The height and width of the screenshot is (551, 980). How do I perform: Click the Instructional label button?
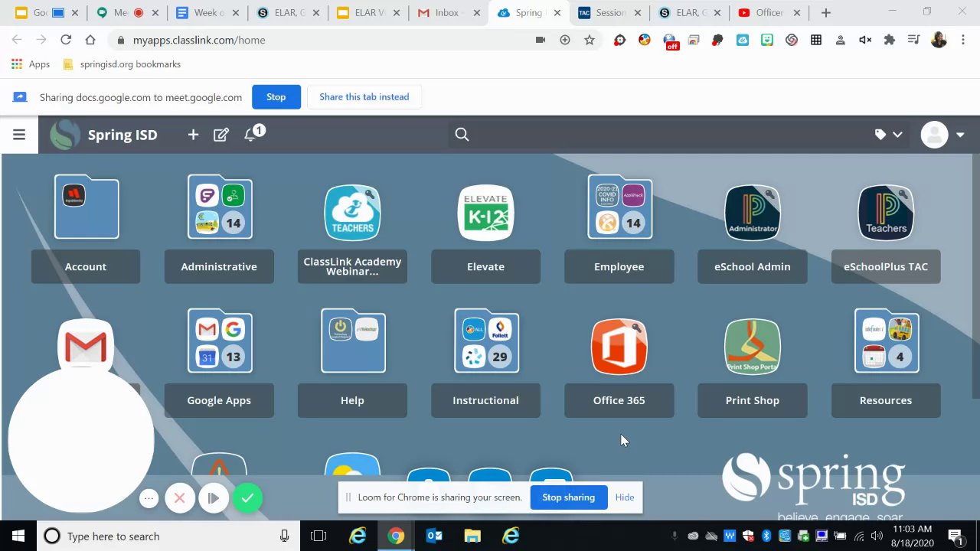[485, 400]
